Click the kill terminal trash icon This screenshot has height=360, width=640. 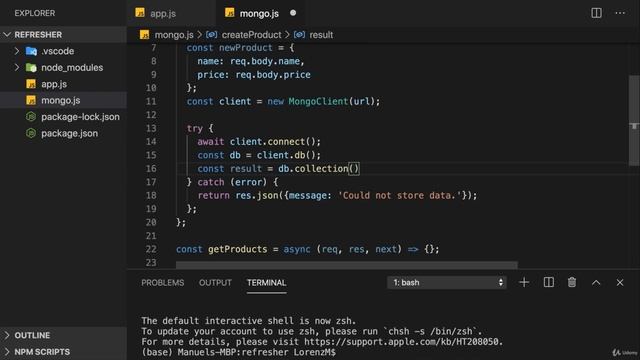click(x=572, y=282)
